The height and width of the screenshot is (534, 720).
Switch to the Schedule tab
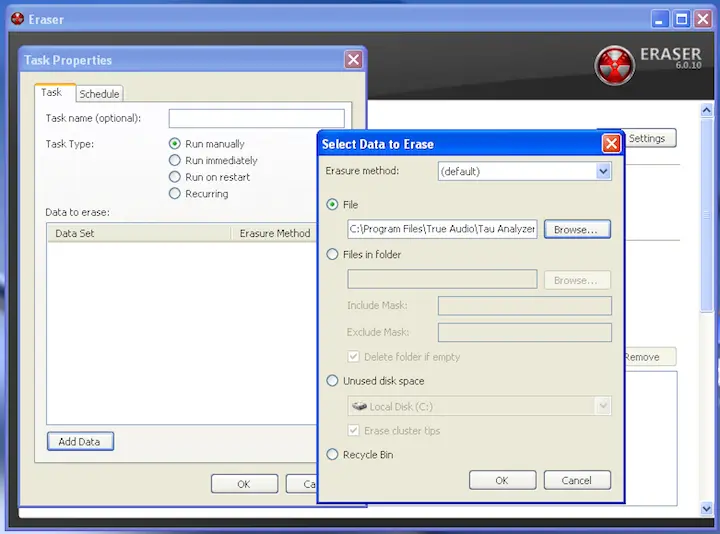99,94
